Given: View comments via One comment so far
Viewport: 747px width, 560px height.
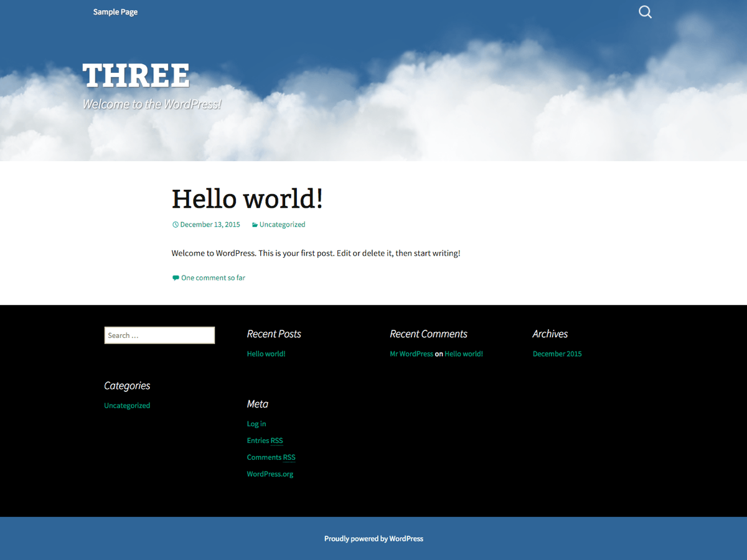Looking at the screenshot, I should coord(213,278).
